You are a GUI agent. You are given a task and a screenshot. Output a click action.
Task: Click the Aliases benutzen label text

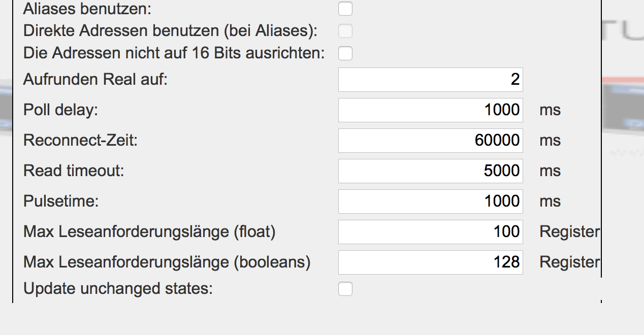coord(87,9)
